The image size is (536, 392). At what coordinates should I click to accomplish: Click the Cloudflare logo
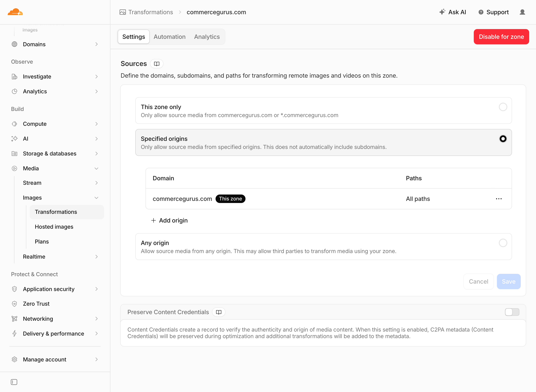coord(15,12)
